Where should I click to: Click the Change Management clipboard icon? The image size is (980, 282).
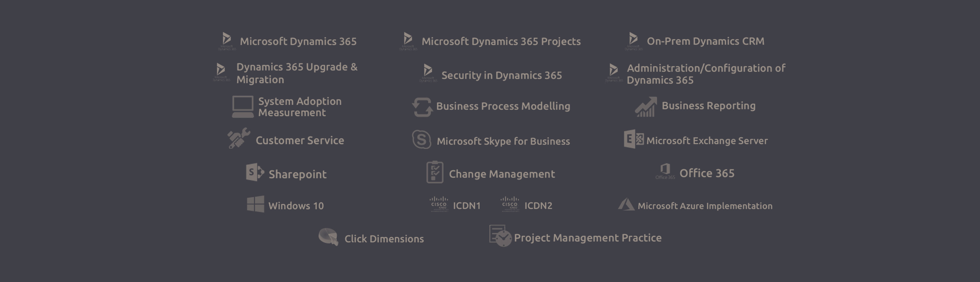point(435,172)
